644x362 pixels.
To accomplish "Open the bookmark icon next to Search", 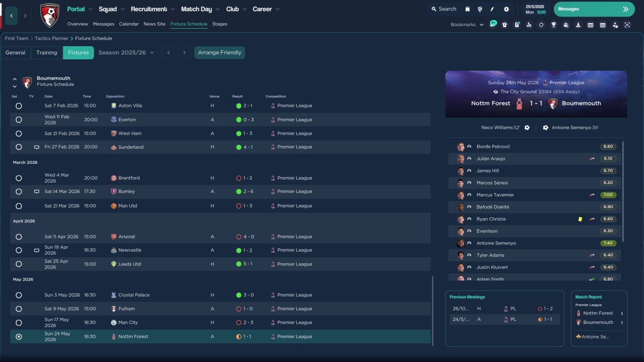I will click(x=467, y=9).
